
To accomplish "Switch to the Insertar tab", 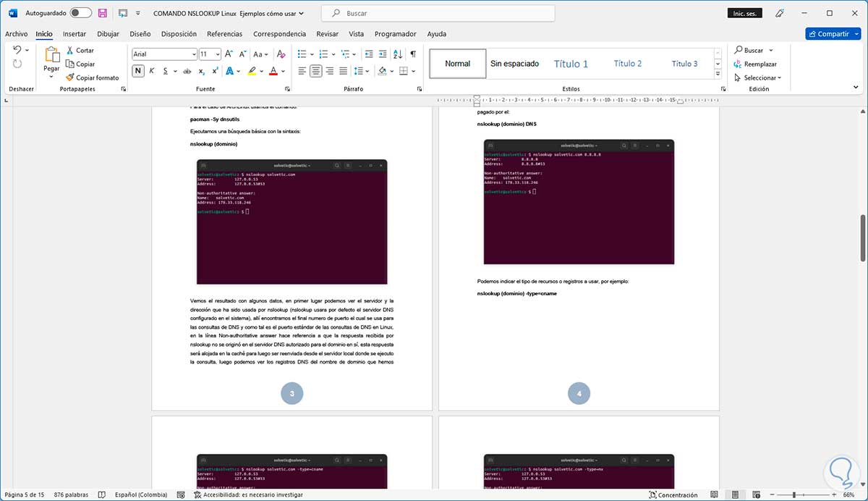I will pyautogui.click(x=75, y=34).
